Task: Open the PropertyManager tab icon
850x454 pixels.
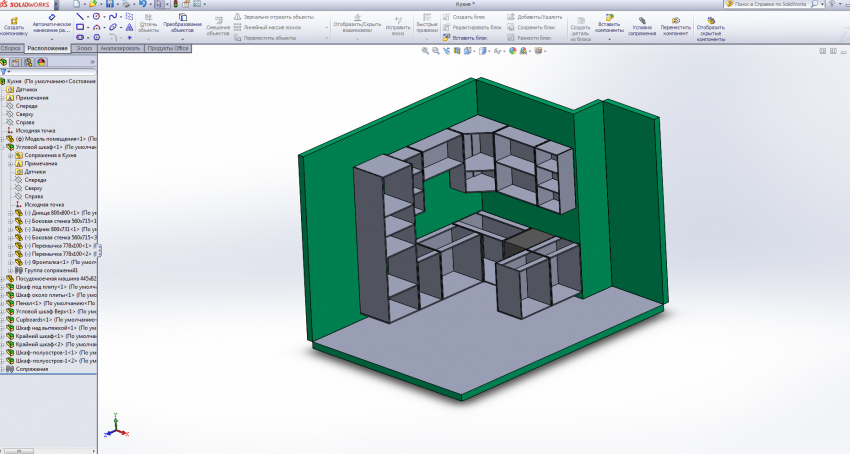Action: [x=16, y=62]
